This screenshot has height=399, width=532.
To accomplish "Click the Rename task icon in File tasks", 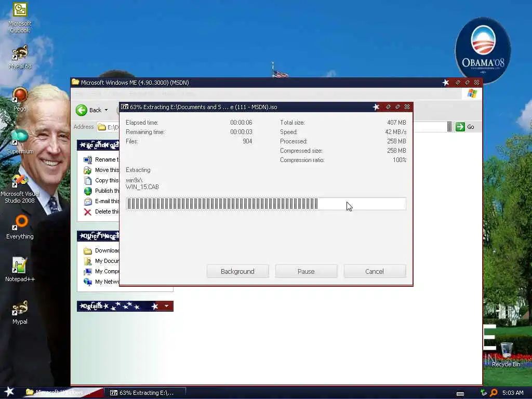I will (87, 159).
